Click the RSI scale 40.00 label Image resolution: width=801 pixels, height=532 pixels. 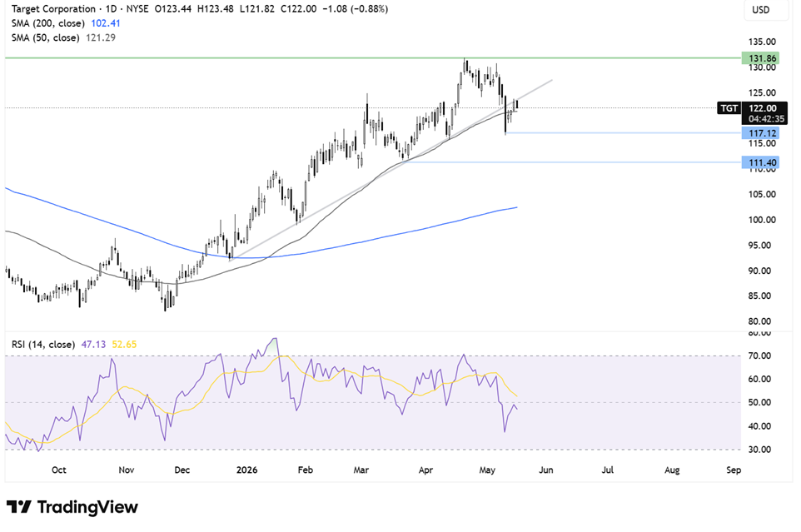point(759,426)
